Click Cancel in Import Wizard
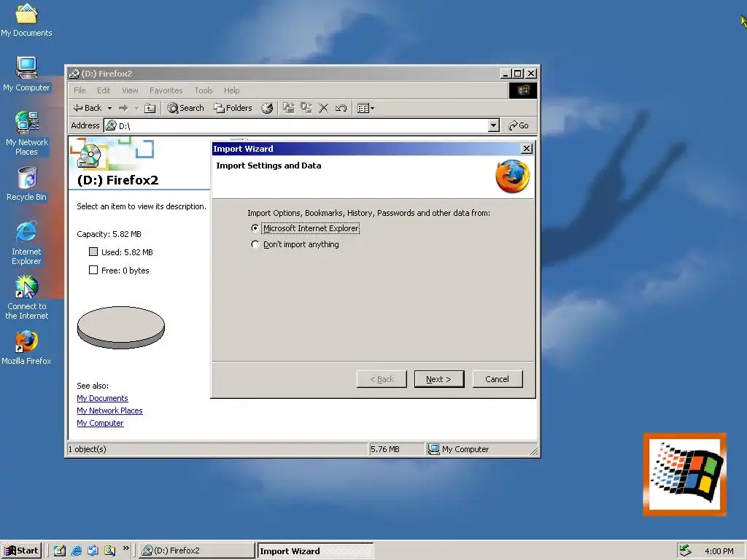 (498, 379)
